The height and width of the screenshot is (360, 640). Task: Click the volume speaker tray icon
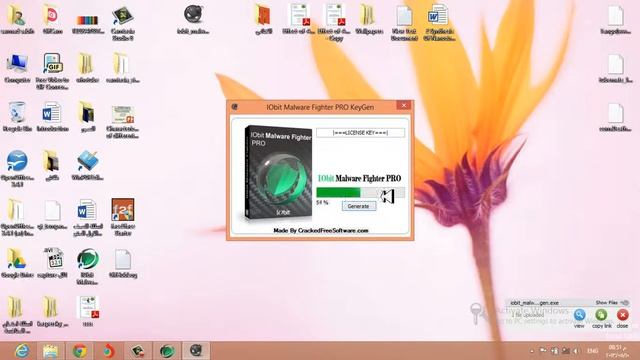pyautogui.click(x=576, y=351)
